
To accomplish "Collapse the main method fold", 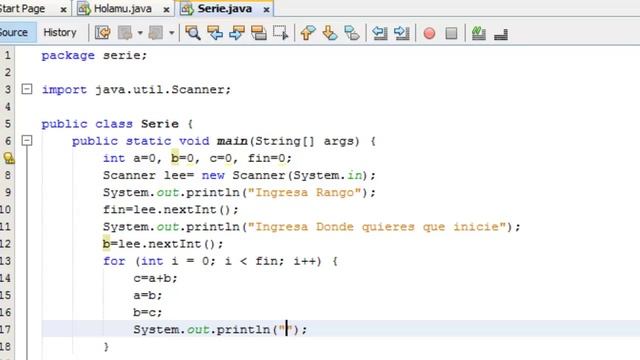I will click(x=27, y=140).
